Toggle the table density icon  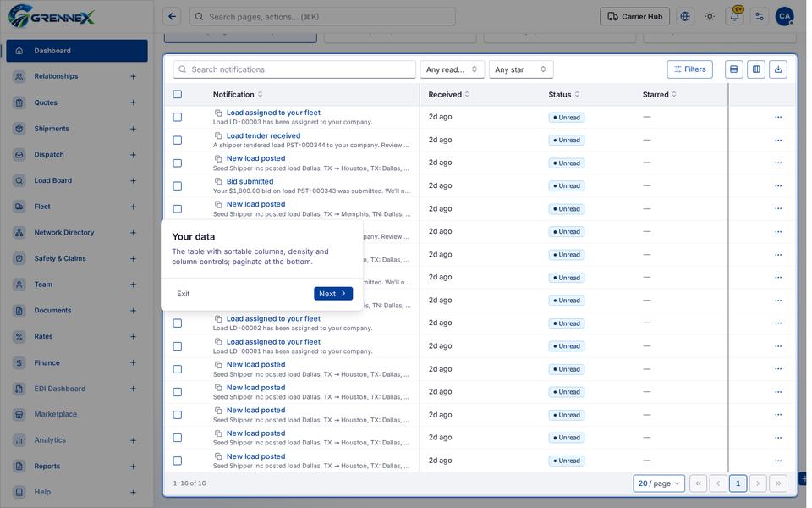[x=734, y=69]
